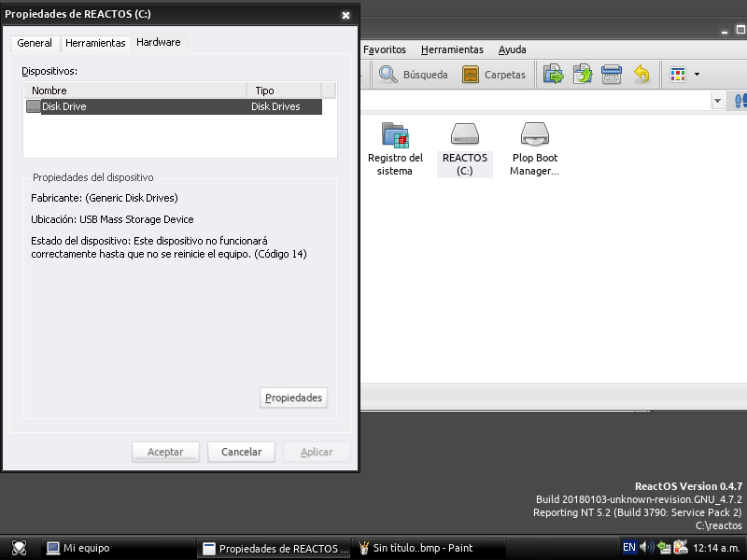
Task: Open the Favoritos menu in explorer
Action: point(385,49)
